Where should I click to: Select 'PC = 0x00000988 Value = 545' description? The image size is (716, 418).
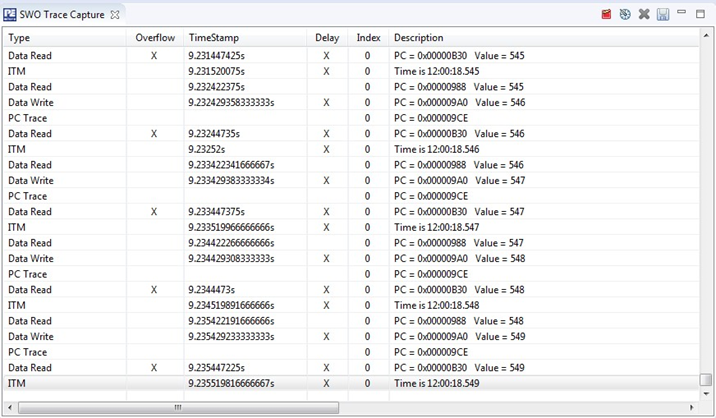459,87
